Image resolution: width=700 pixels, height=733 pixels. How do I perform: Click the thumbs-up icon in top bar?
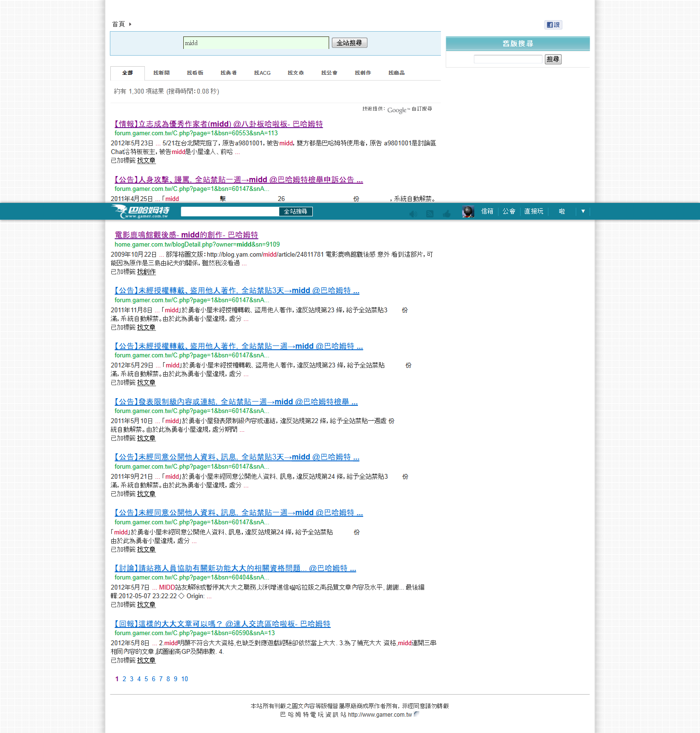[447, 214]
